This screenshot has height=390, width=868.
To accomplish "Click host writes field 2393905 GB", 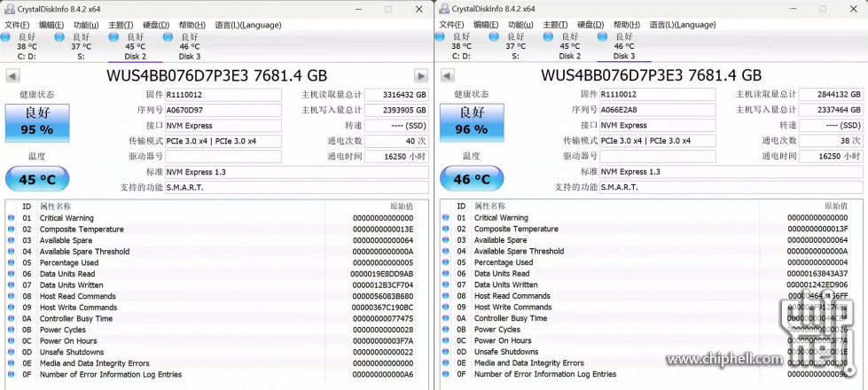I will point(396,110).
